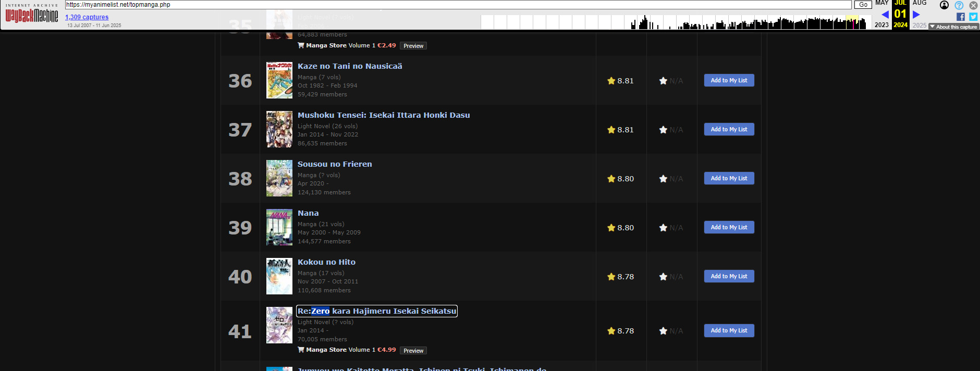The image size is (980, 371).
Task: Share capture via Facebook icon
Action: coord(961,17)
